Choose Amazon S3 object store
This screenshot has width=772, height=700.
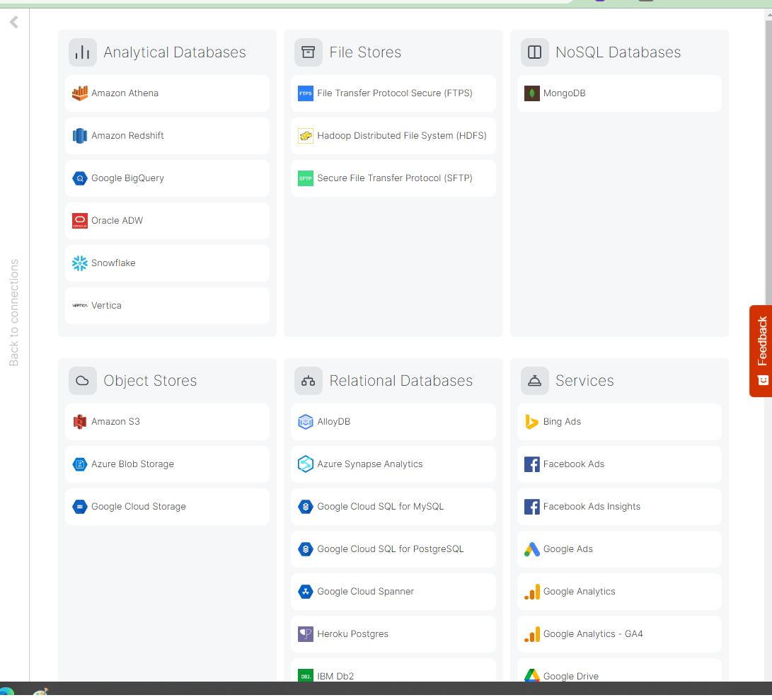[x=168, y=422]
